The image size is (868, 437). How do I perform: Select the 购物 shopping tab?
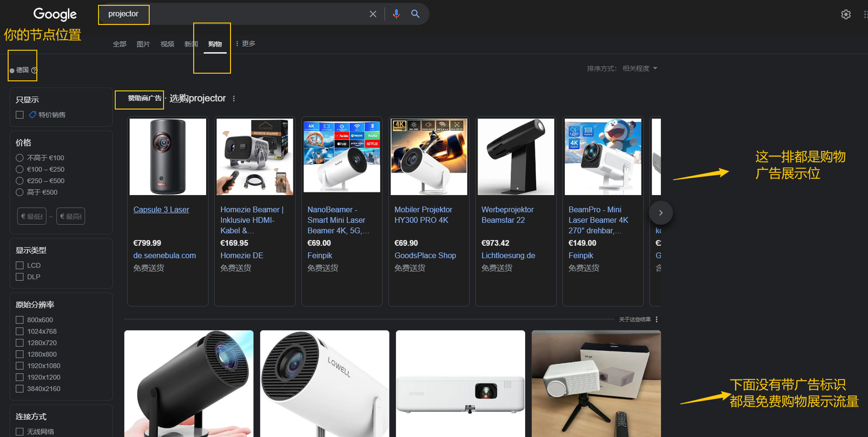coord(215,44)
